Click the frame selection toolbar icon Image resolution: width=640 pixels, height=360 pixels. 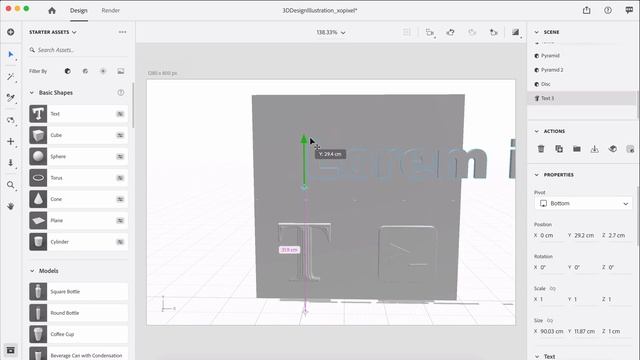pyautogui.click(x=429, y=32)
